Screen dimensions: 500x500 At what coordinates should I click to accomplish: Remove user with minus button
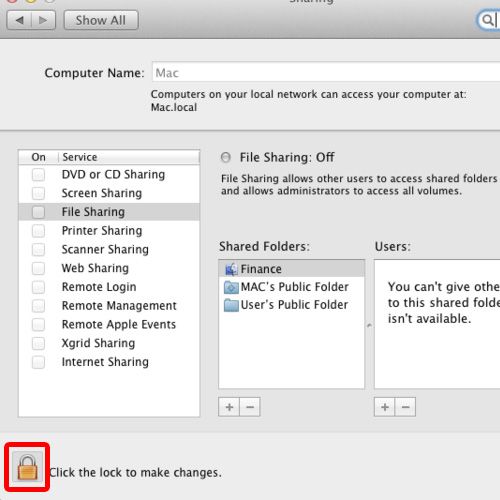click(405, 407)
